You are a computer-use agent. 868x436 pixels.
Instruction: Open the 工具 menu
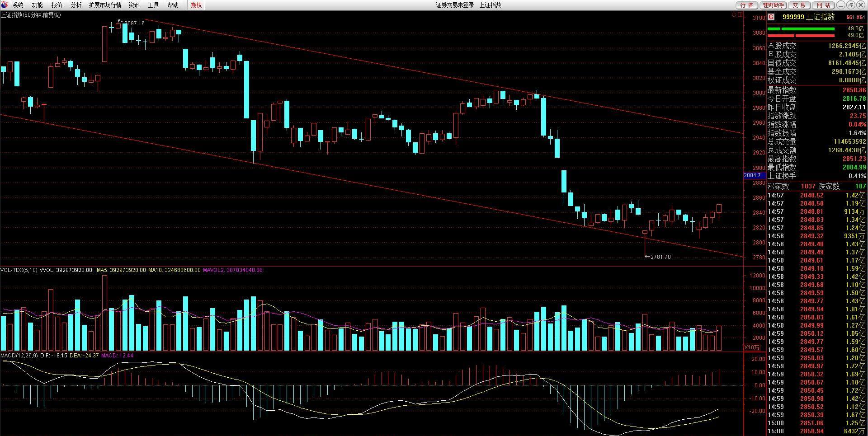153,5
